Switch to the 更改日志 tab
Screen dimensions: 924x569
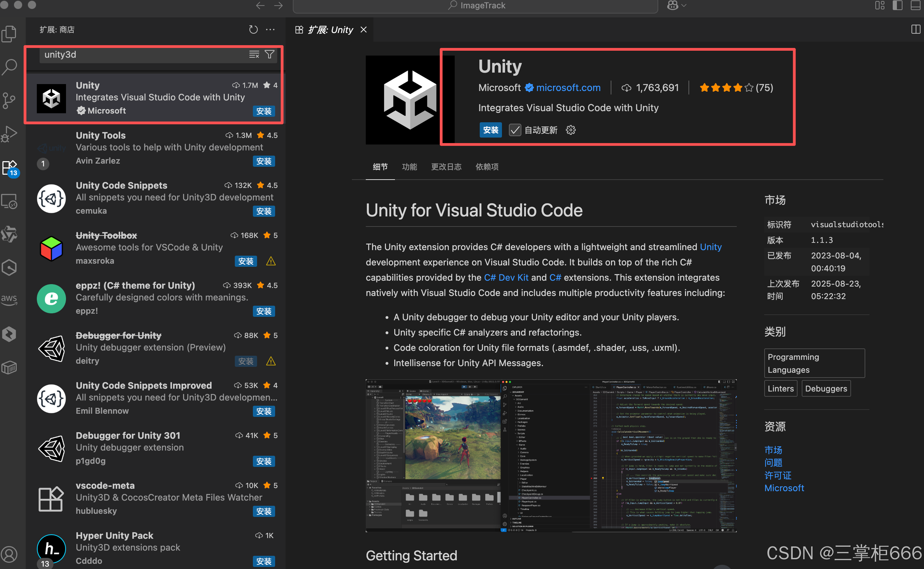point(446,167)
